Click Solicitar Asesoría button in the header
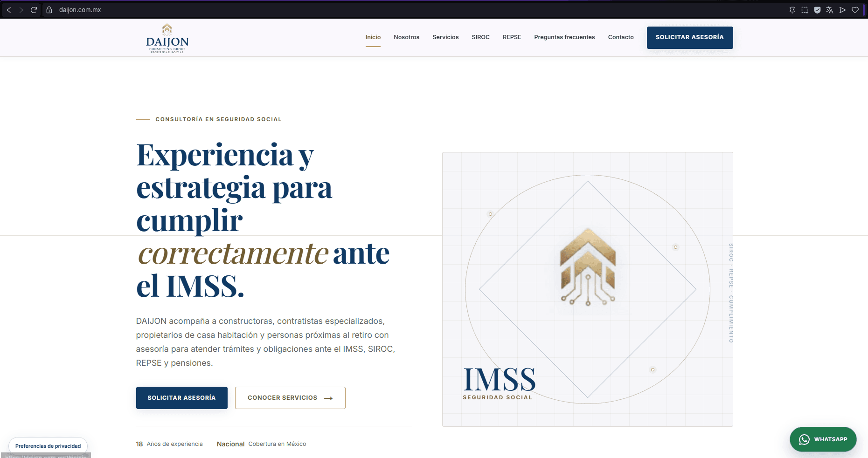This screenshot has width=868, height=458. click(x=690, y=38)
